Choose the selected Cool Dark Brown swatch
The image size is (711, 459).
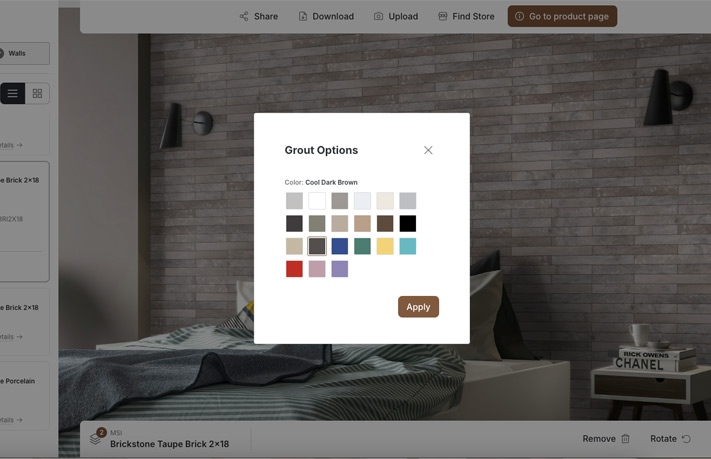317,246
